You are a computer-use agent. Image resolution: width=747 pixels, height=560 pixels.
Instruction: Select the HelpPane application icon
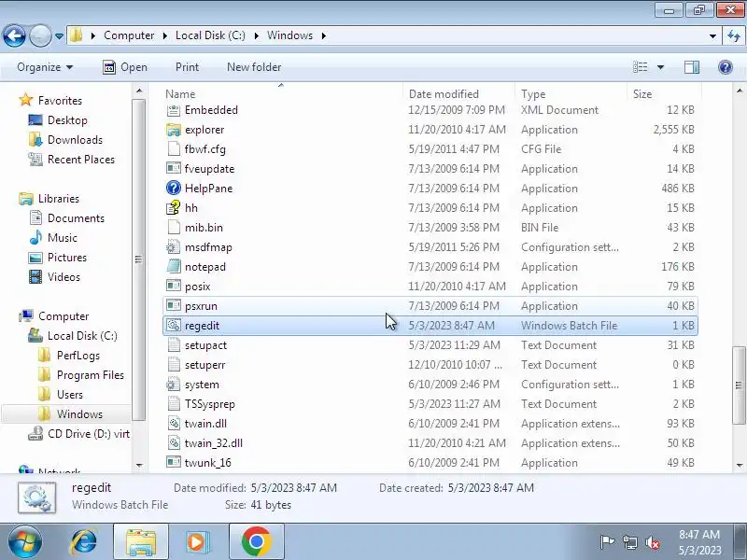(x=174, y=189)
